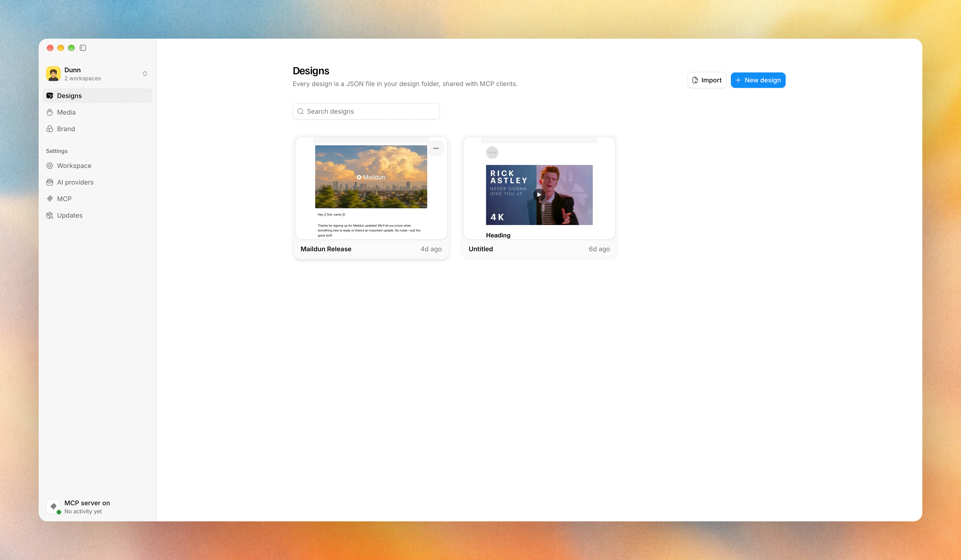Click the "6d ago" timestamp
This screenshot has width=961, height=560.
click(599, 249)
